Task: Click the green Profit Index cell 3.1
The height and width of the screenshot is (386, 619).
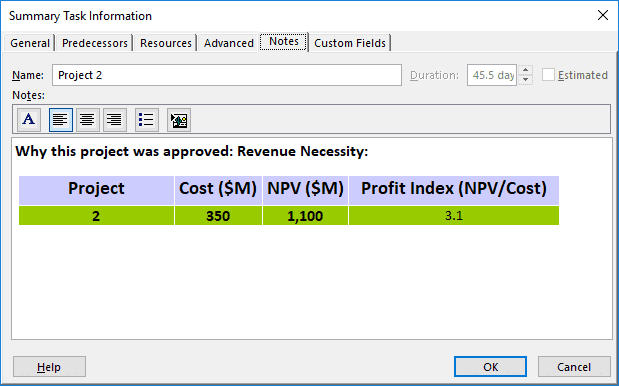Action: (454, 215)
